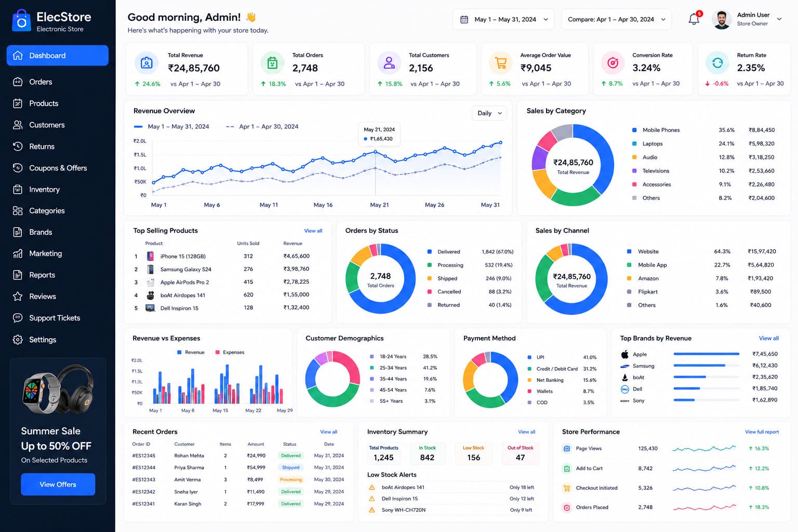This screenshot has height=532, width=798.
Task: Click the Total Revenue card icon
Action: click(147, 63)
